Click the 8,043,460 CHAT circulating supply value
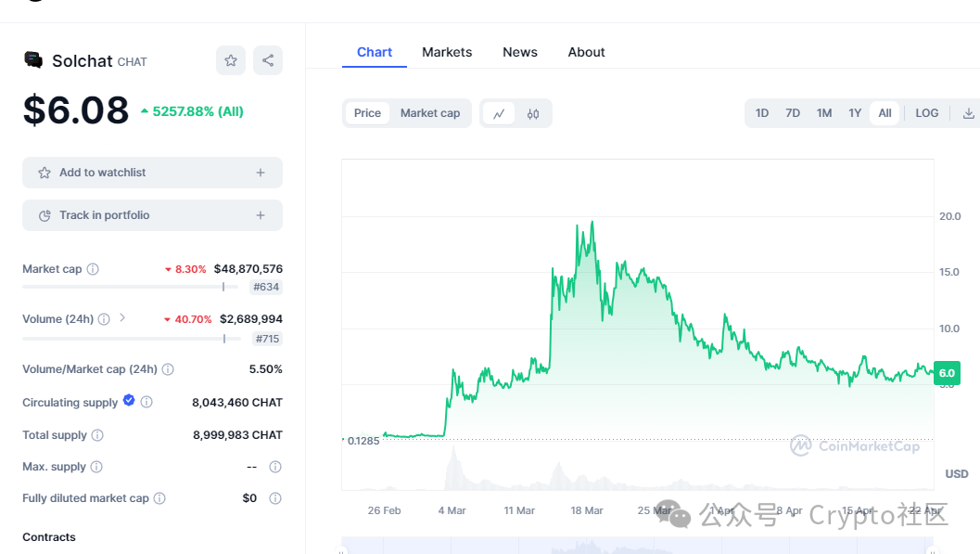Viewport: 980px width, 554px height. click(x=237, y=403)
